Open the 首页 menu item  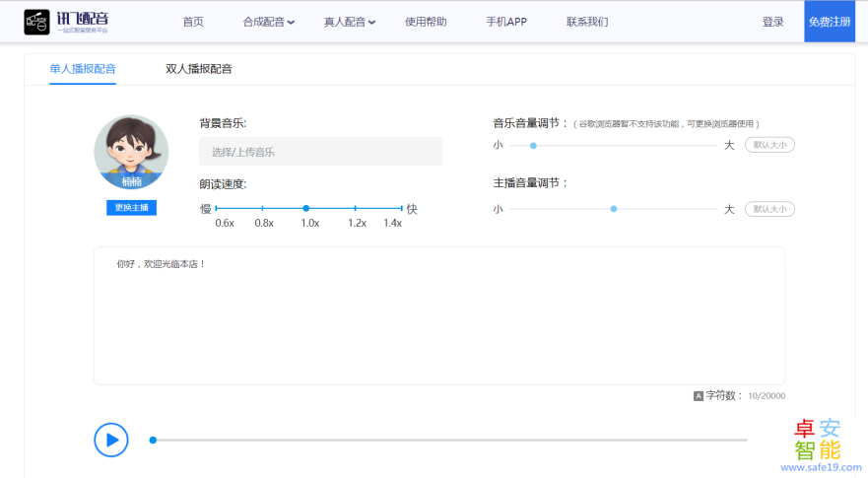[x=193, y=22]
